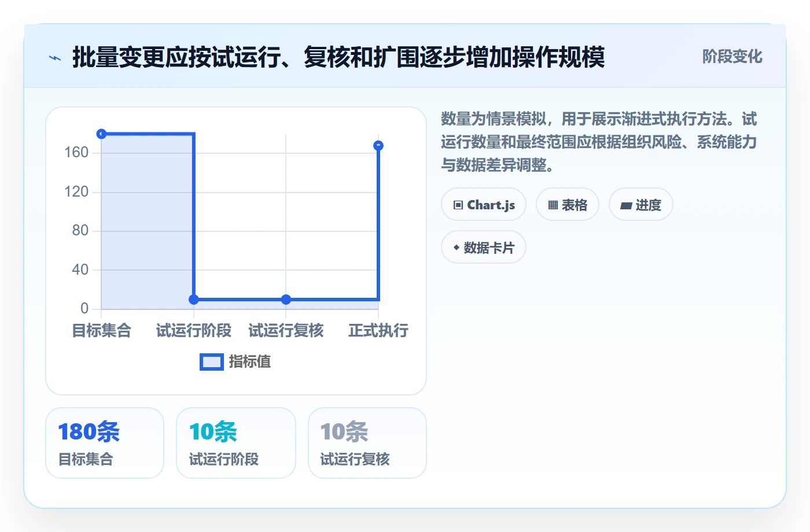Image resolution: width=810 pixels, height=532 pixels.
Task: Click the table grid icon in 表格 tag
Action: [x=553, y=205]
